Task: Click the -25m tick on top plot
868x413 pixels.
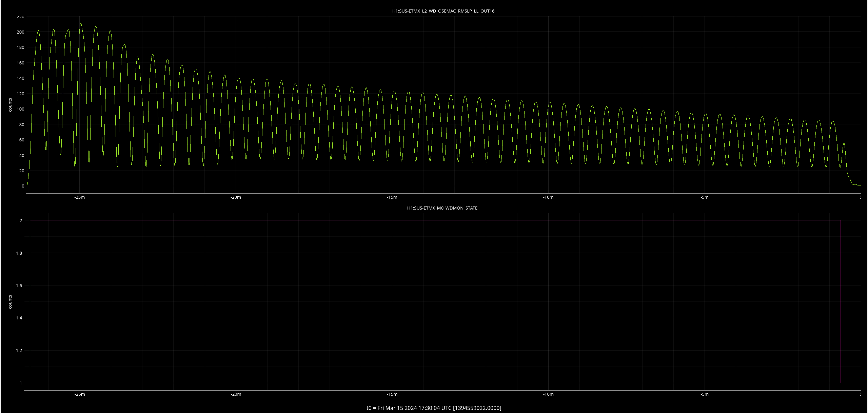Action: (79, 197)
